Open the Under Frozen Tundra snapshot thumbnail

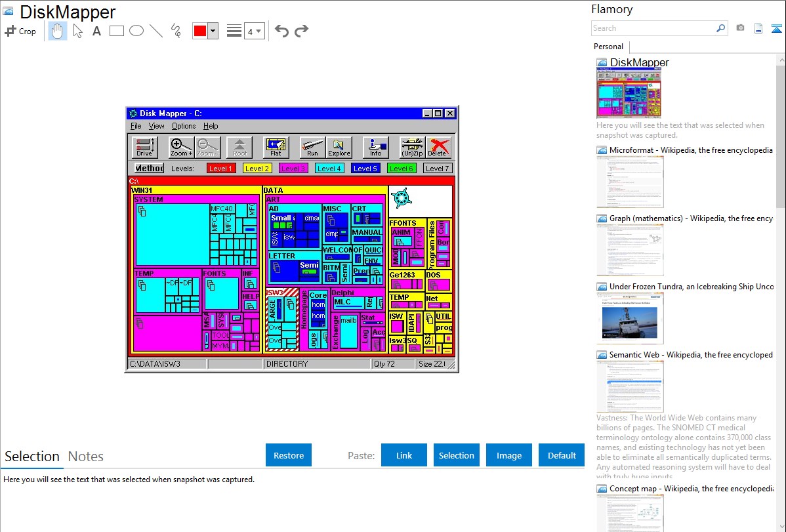[630, 318]
